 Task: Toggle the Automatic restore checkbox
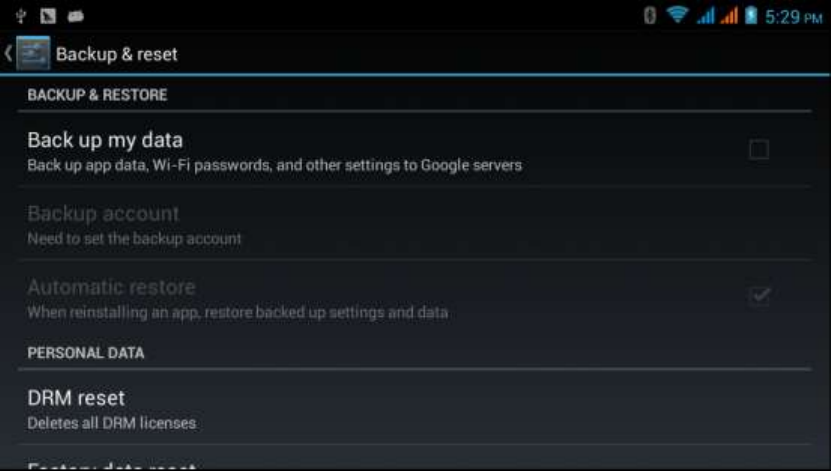point(759,296)
